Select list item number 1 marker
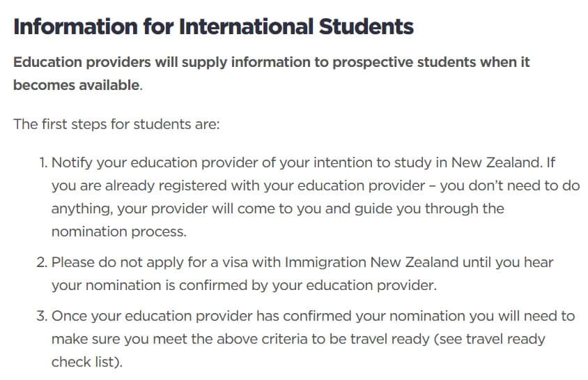The width and height of the screenshot is (588, 380). coord(43,162)
